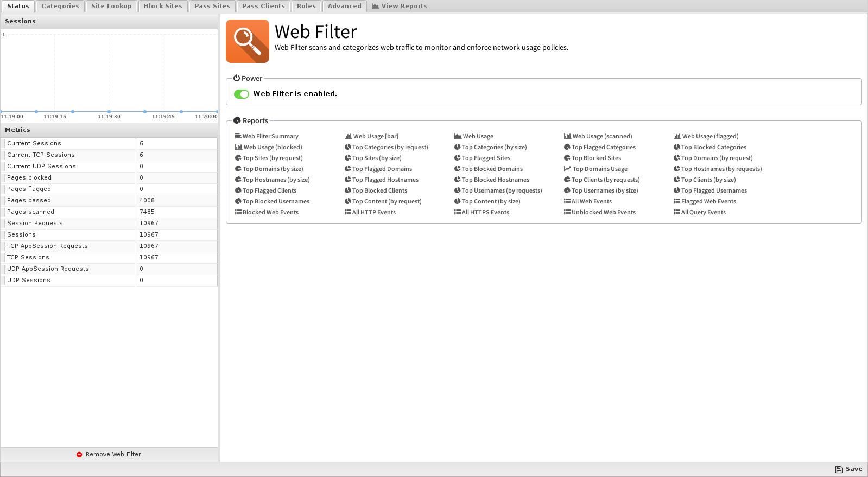Click pie icon of Top Blocked Domains
Viewport: 868px width, 477px height.
pos(457,169)
